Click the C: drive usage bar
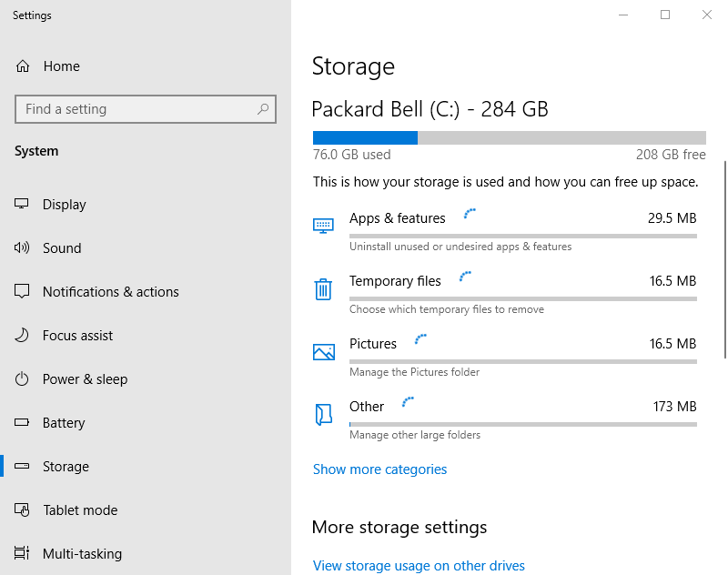The image size is (728, 575). pyautogui.click(x=509, y=138)
